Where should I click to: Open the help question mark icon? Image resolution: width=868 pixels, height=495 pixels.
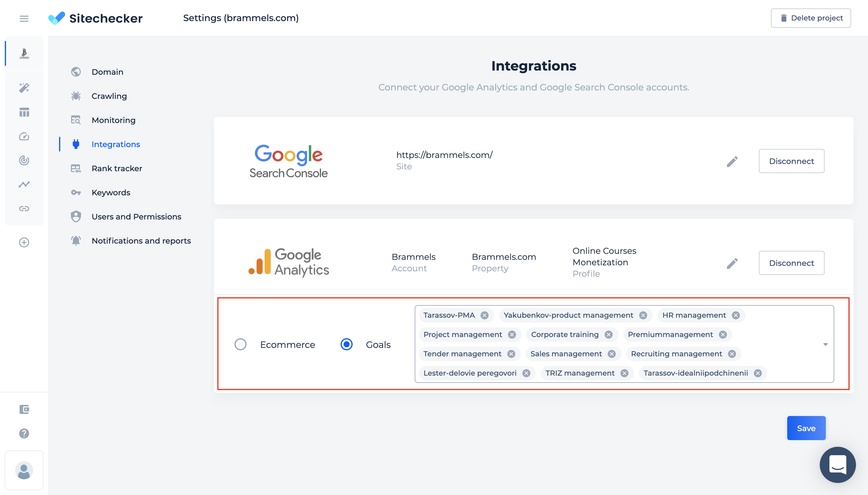[24, 434]
